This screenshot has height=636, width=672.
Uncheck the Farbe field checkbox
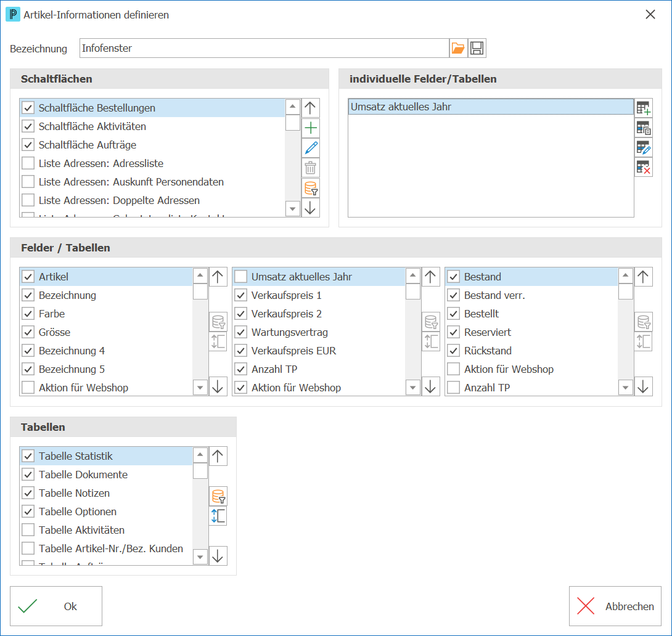28,314
